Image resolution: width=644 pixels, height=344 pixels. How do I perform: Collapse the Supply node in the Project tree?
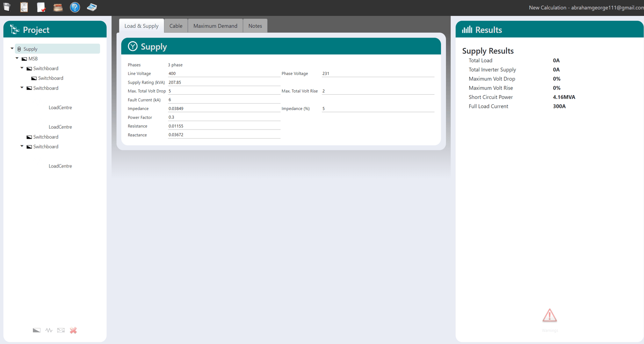pyautogui.click(x=12, y=49)
